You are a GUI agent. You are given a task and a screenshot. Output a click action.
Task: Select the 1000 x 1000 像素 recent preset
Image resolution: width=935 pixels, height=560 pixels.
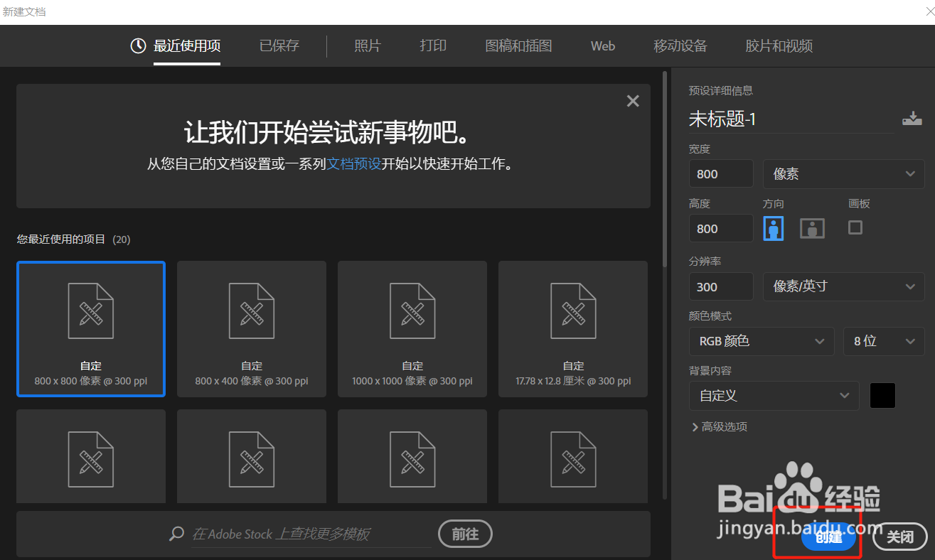(x=412, y=329)
